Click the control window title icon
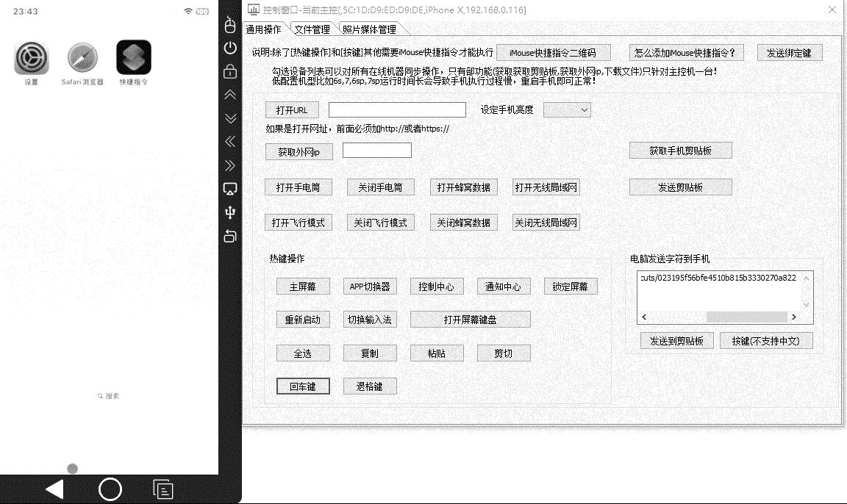 254,9
